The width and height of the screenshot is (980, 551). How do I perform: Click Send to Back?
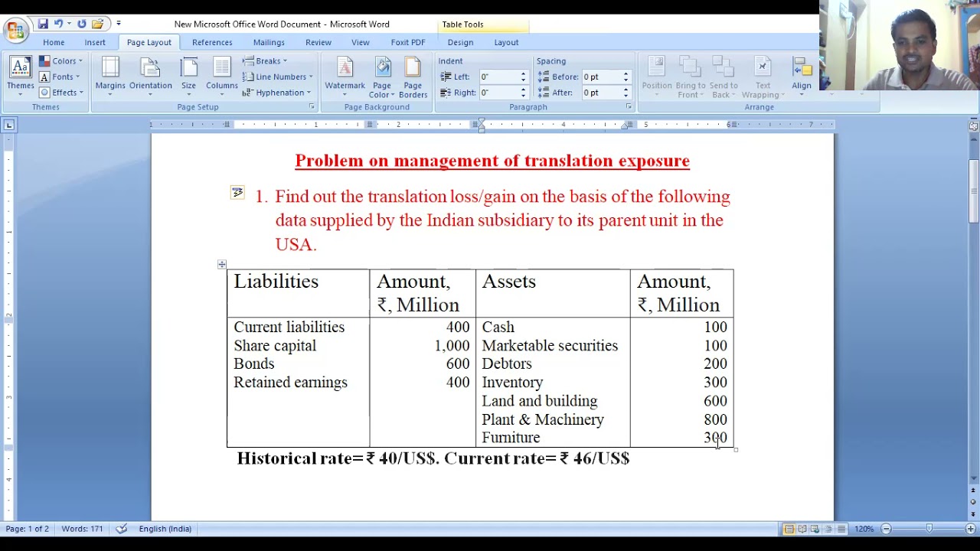(x=724, y=77)
